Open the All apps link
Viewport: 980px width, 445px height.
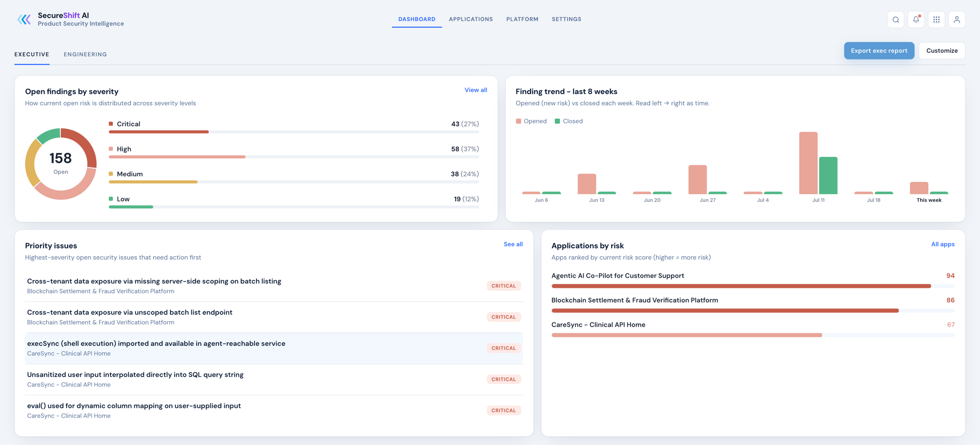coord(943,244)
